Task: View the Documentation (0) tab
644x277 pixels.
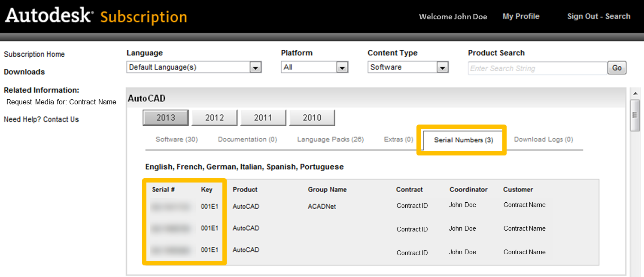Action: 247,140
